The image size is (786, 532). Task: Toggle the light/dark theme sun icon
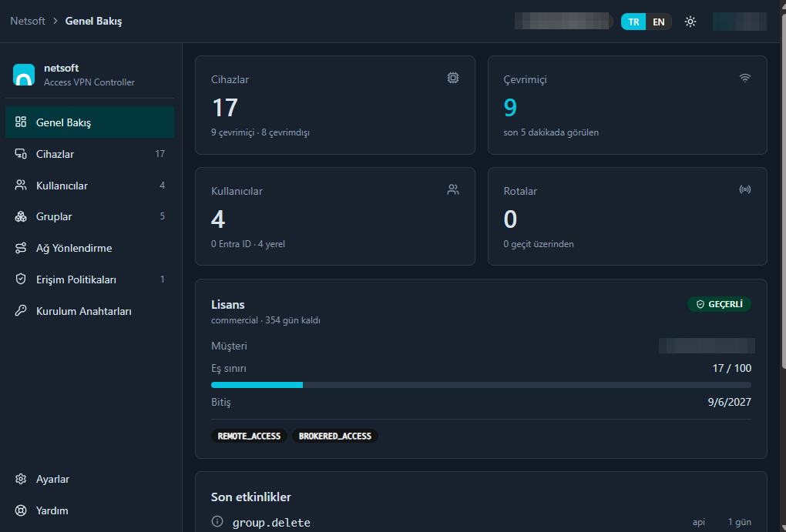coord(690,22)
